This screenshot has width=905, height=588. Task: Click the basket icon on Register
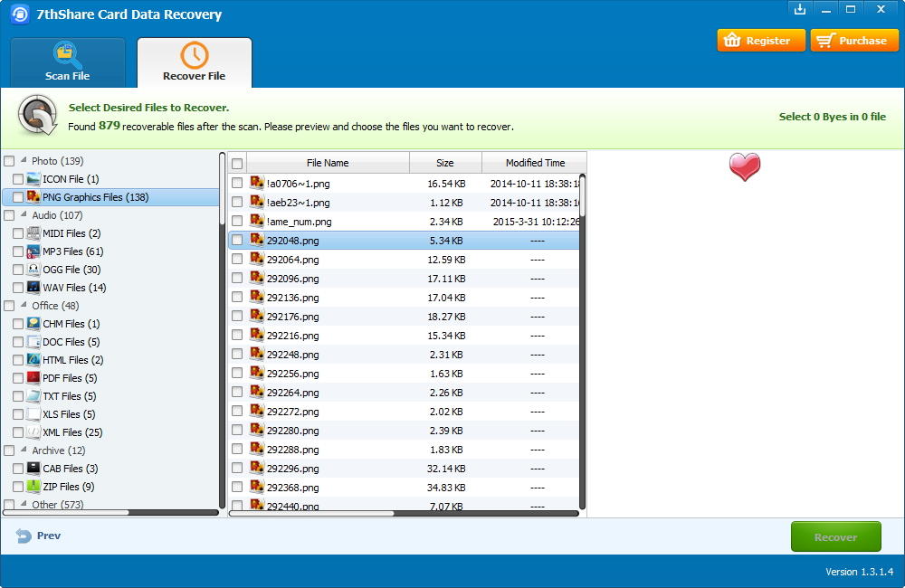(x=732, y=41)
